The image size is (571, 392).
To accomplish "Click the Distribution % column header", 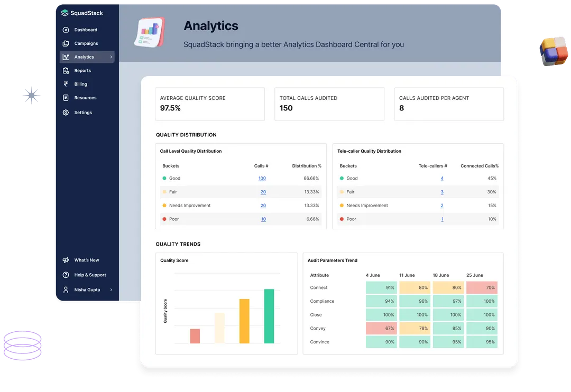I will (x=307, y=166).
